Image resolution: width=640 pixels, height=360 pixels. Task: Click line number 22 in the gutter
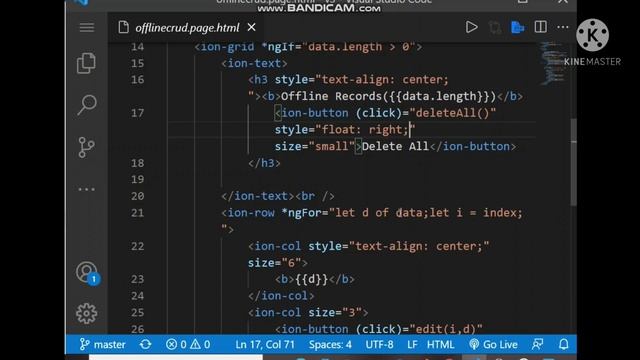tap(138, 246)
